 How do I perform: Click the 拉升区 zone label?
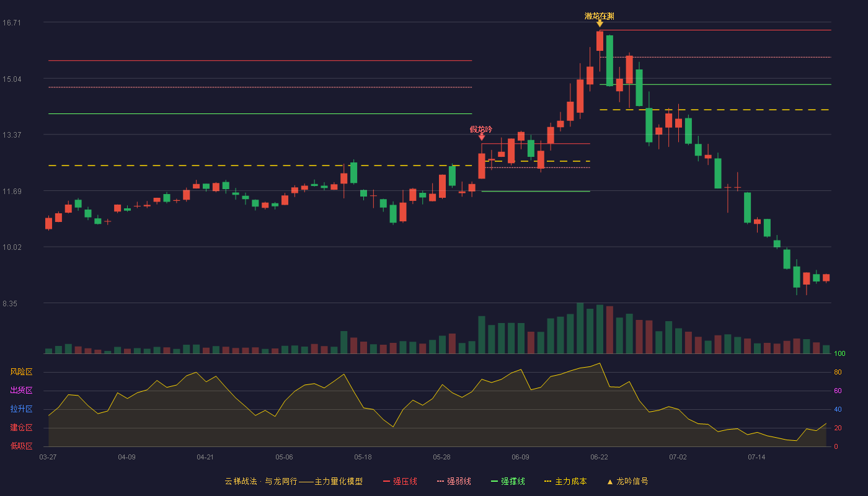click(21, 409)
